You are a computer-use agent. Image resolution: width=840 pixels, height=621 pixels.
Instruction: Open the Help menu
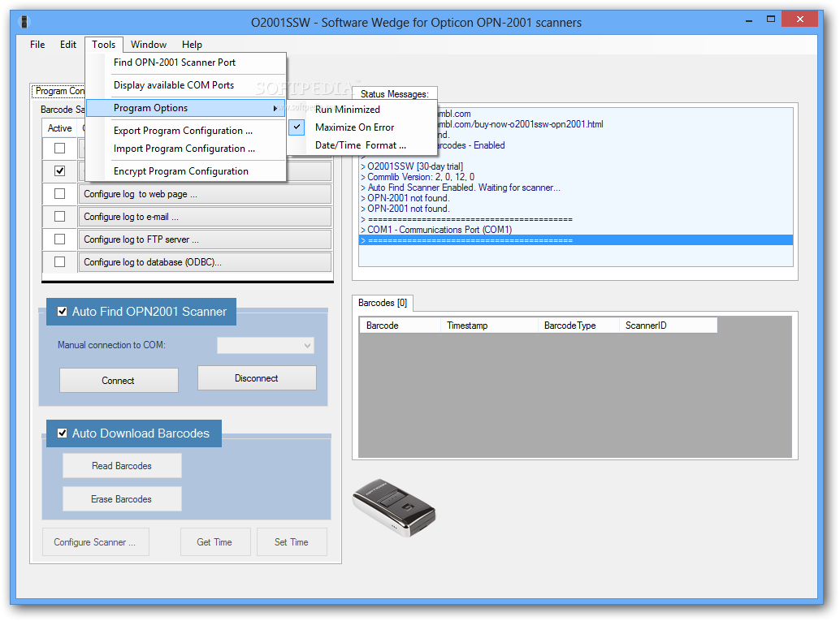(192, 45)
